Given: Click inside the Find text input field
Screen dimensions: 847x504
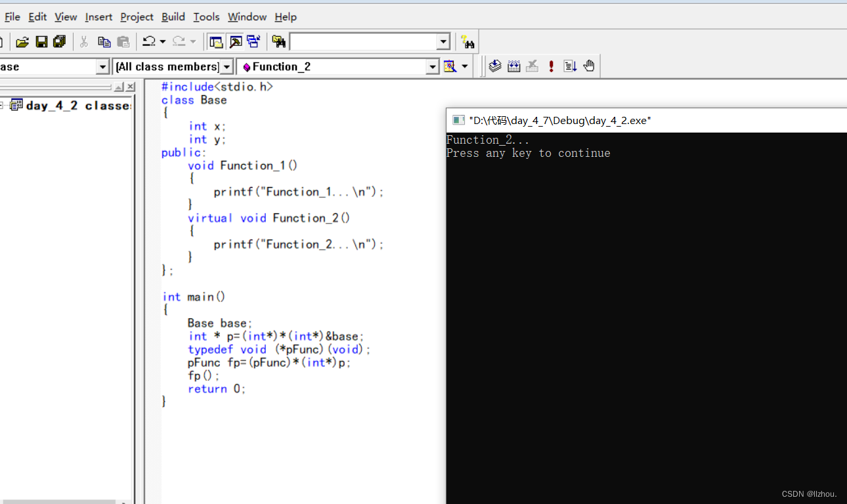Looking at the screenshot, I should (x=364, y=42).
